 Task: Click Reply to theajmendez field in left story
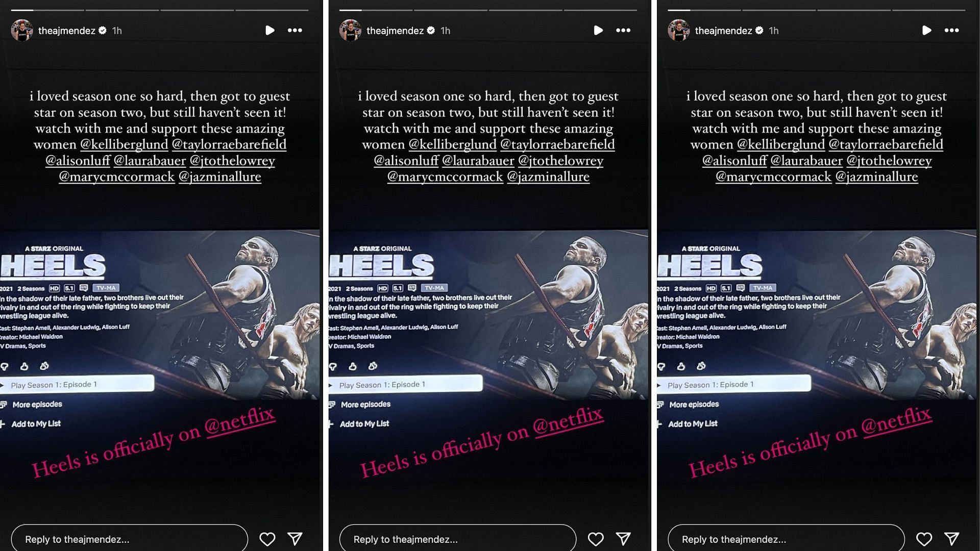coord(129,539)
